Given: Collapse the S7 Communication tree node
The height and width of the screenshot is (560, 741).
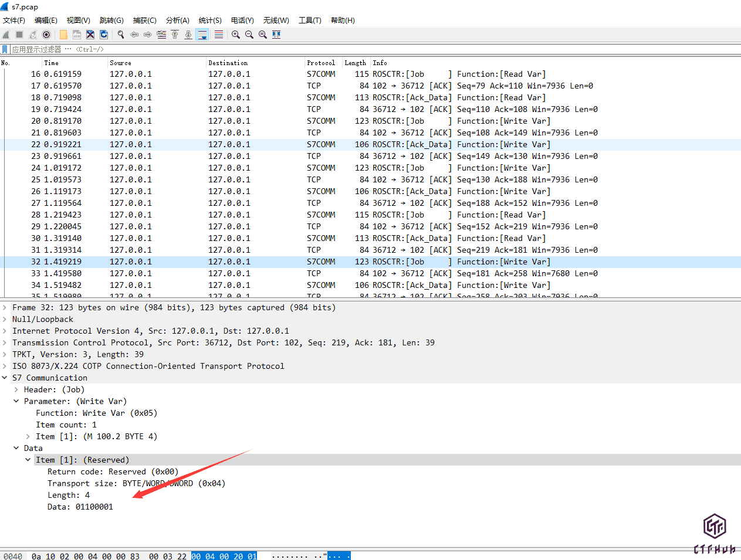Looking at the screenshot, I should click(5, 378).
